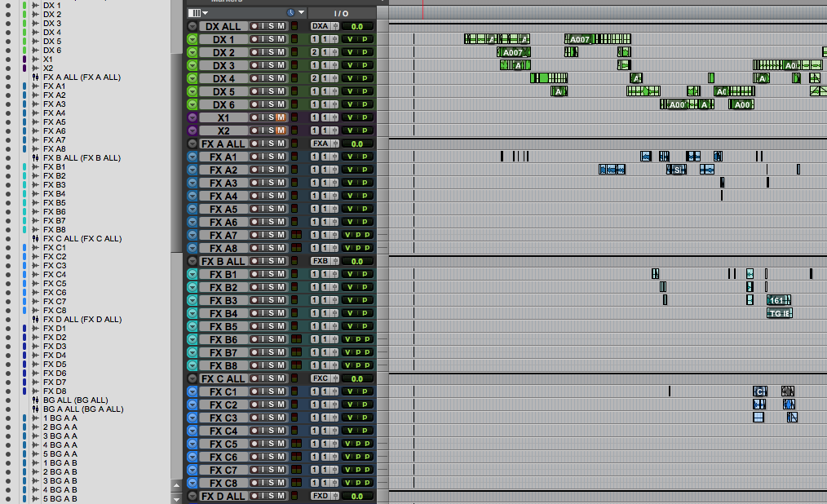Toggle input monitoring on DX 5

pyautogui.click(x=263, y=91)
